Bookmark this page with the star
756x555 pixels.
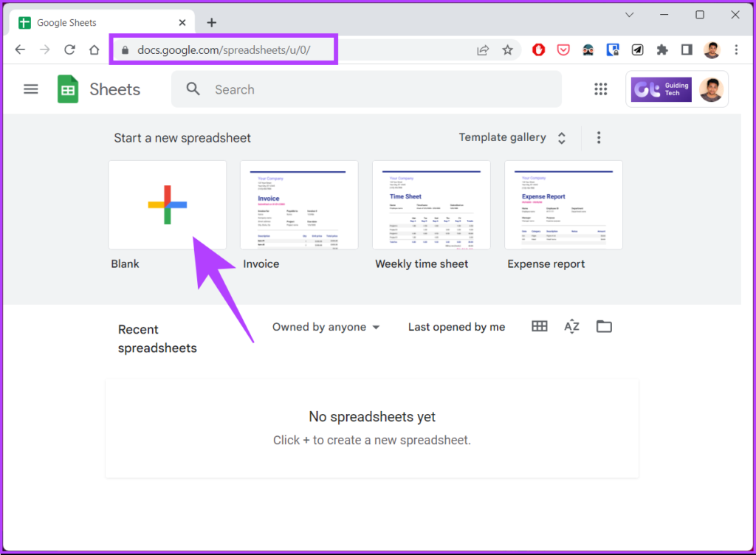tap(507, 50)
